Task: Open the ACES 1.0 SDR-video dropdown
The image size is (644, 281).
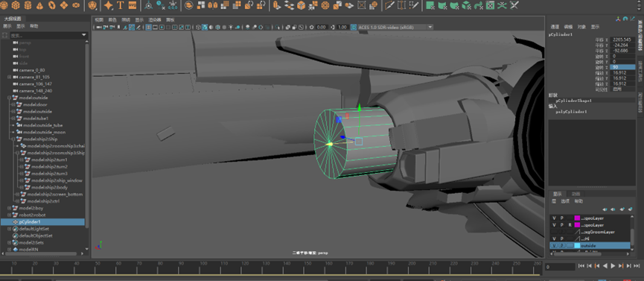Action: tap(395, 27)
